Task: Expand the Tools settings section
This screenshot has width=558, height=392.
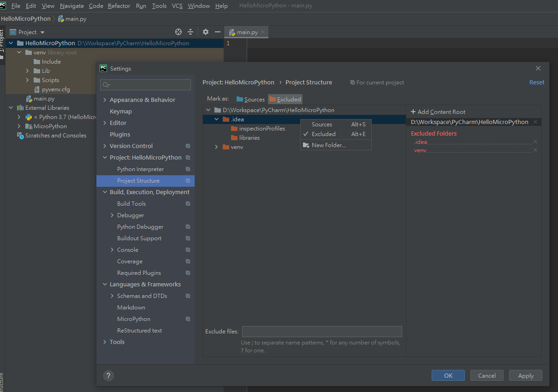Action: pyautogui.click(x=105, y=342)
